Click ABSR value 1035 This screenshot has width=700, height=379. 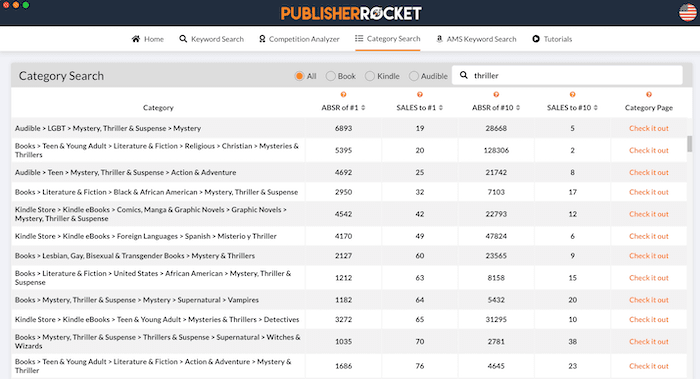343,342
